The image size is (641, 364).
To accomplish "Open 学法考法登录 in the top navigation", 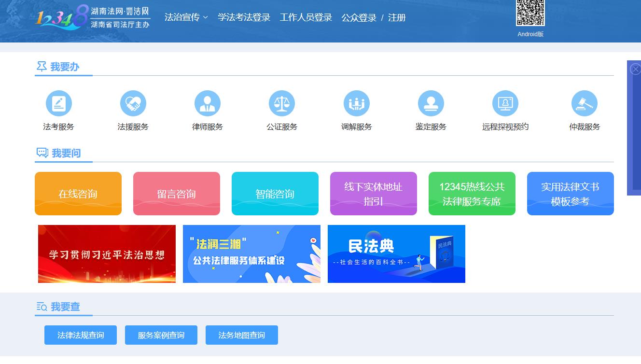I will coord(244,18).
